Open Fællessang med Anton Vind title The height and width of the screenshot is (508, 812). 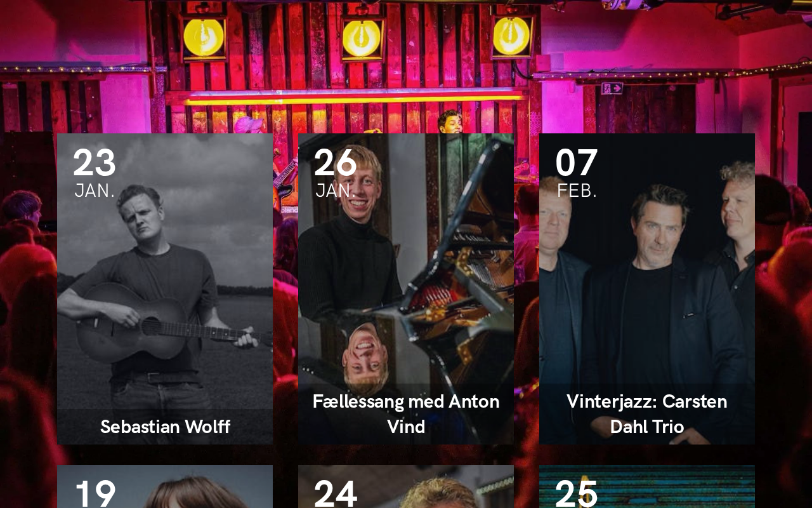406,414
